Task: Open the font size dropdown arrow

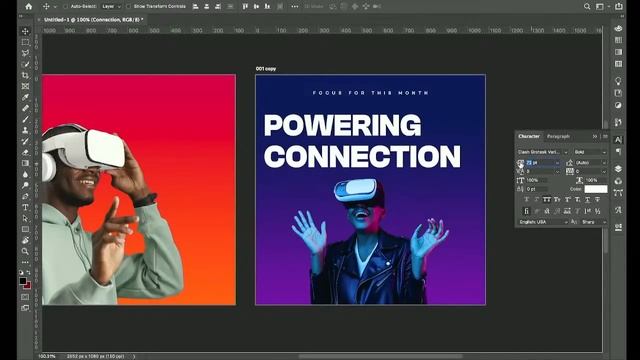Action: [558, 163]
